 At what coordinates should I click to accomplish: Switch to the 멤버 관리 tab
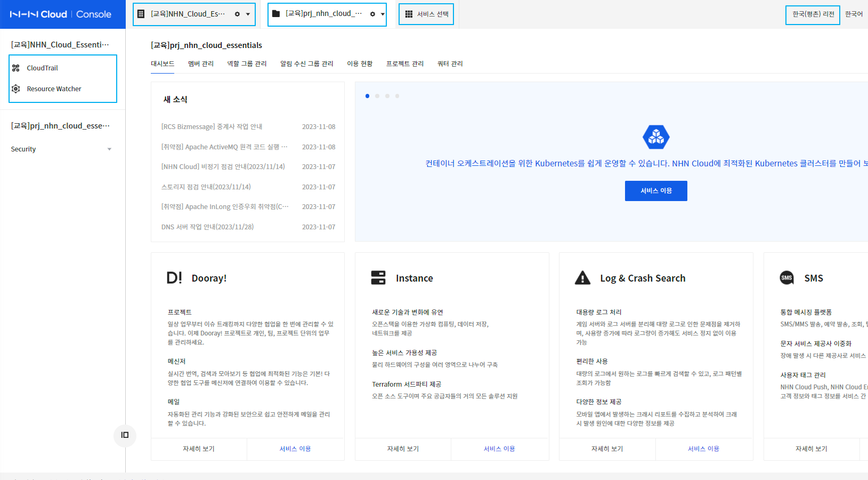201,64
